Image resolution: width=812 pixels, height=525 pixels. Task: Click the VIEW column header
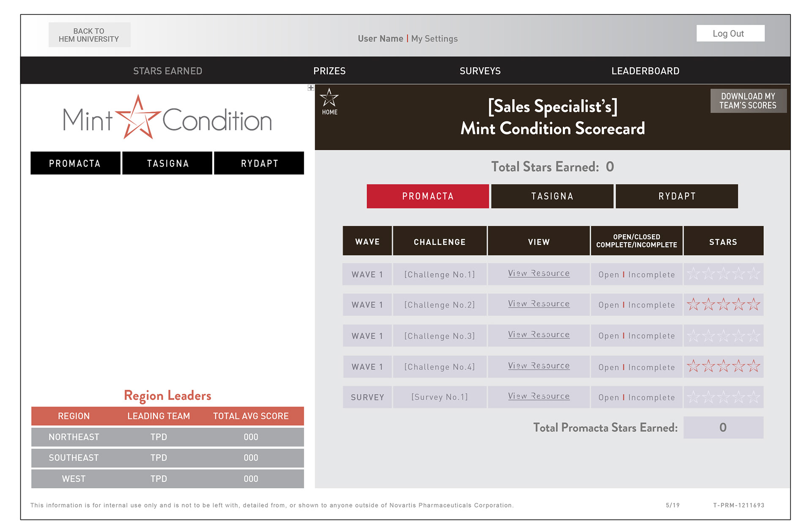(x=539, y=241)
